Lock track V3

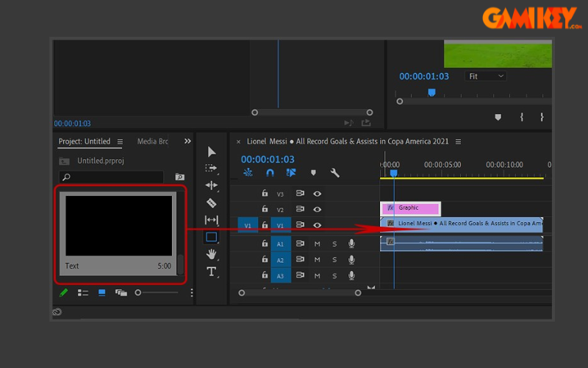(265, 193)
